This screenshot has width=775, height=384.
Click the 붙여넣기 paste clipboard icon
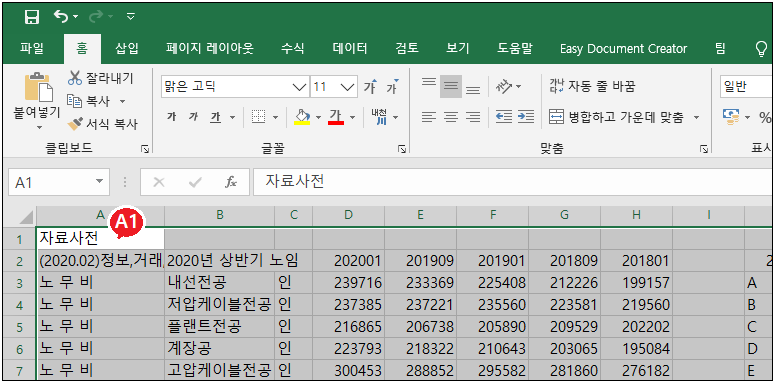(38, 88)
